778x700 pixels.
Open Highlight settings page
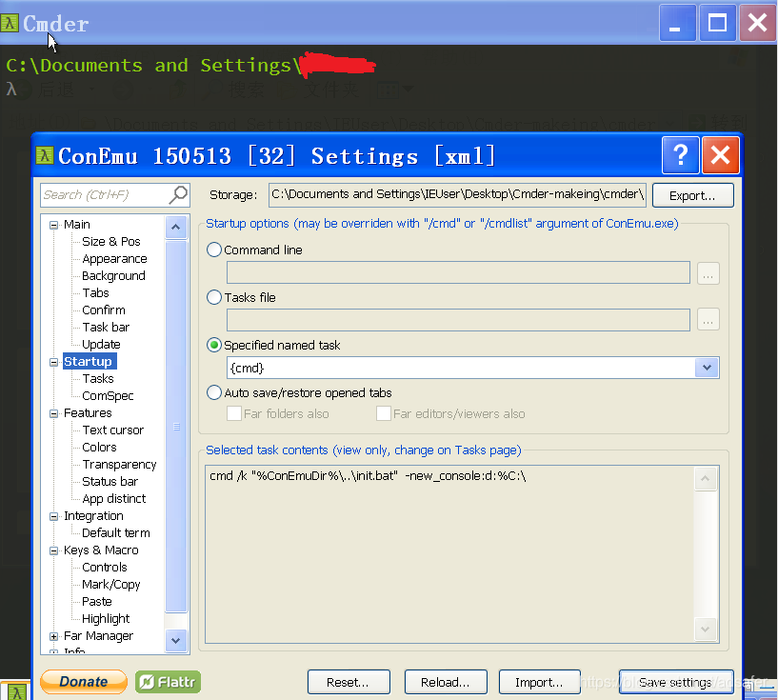click(106, 619)
